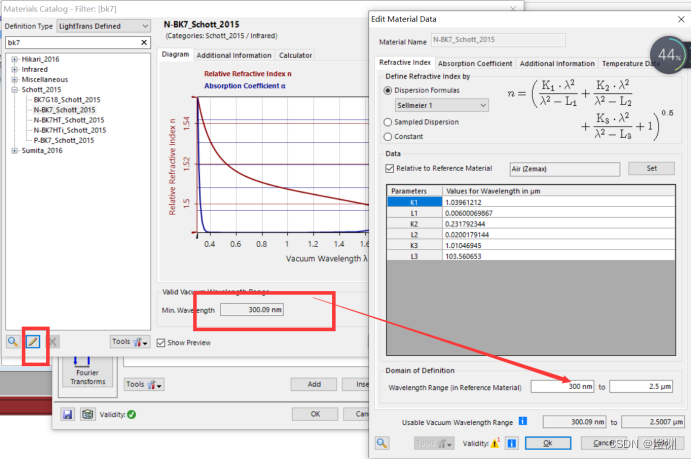Select the Constant radio button

[x=388, y=137]
